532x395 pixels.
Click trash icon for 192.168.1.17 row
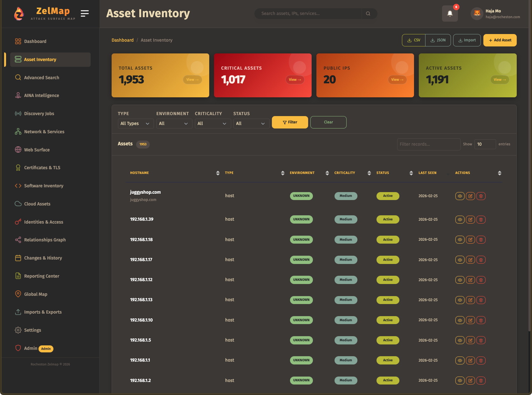(x=481, y=260)
